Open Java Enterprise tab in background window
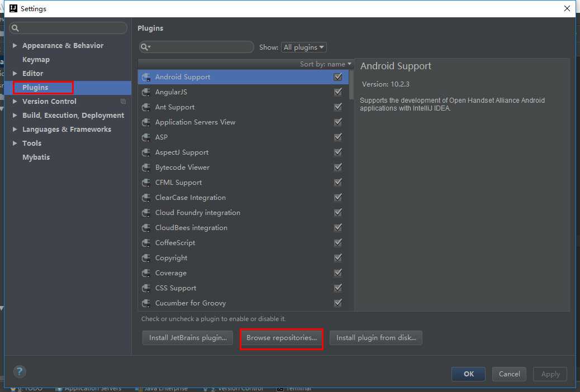The height and width of the screenshot is (392, 580). pyautogui.click(x=161, y=388)
